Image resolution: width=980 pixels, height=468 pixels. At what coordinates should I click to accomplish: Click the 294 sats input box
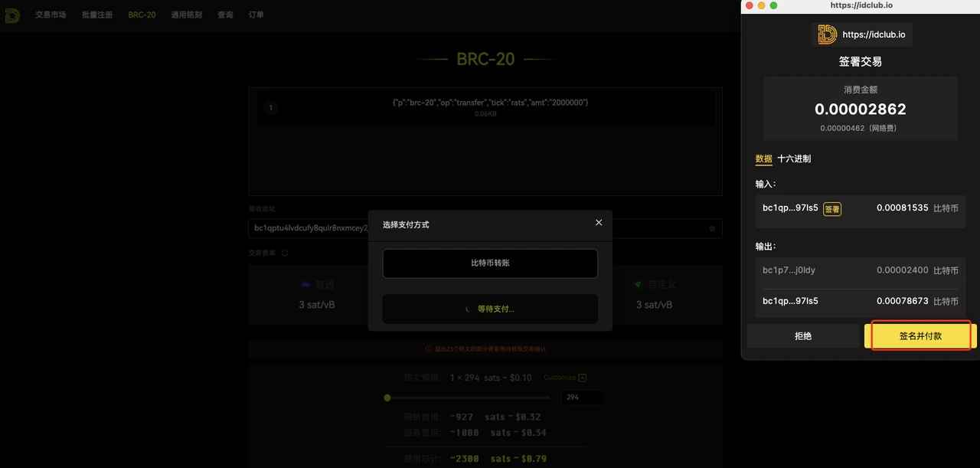[x=583, y=398]
